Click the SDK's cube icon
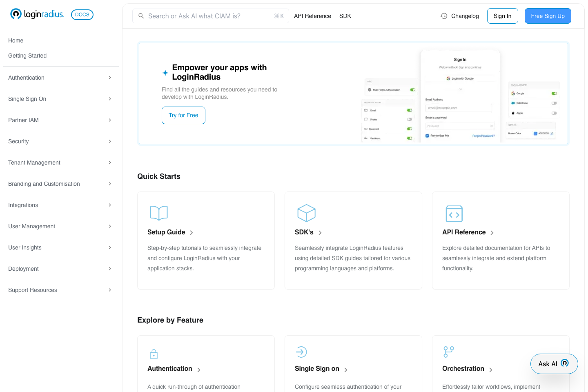Viewport: 588px width, 392px height. tap(307, 213)
